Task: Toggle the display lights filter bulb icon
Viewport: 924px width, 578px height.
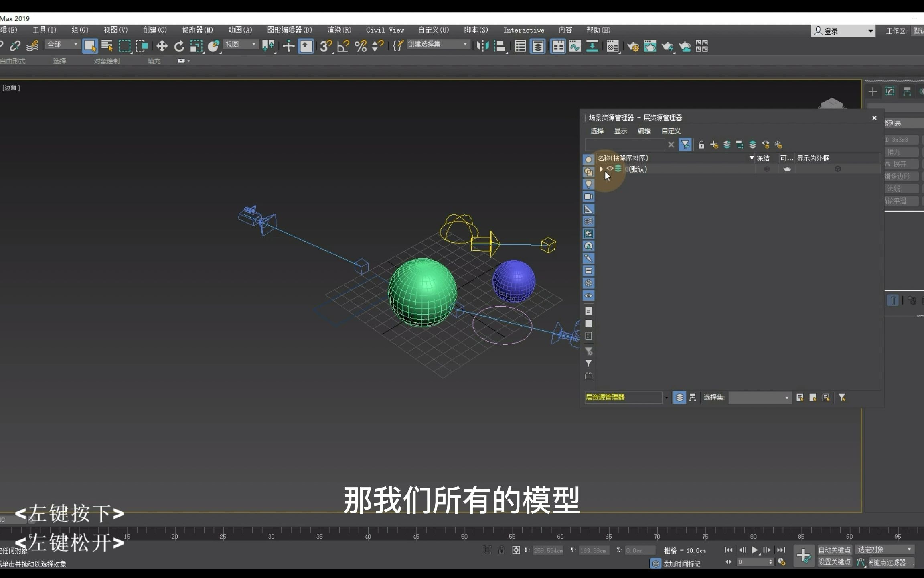Action: pos(588,184)
